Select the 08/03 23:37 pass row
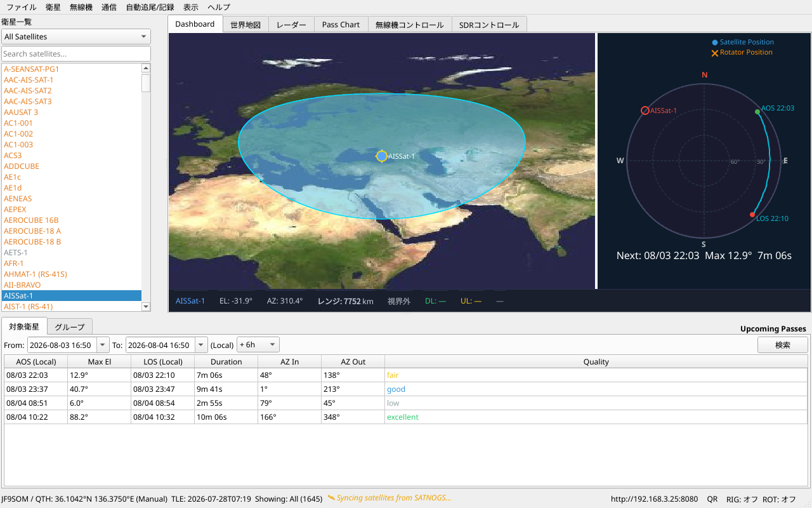The image size is (812, 508). [x=406, y=389]
